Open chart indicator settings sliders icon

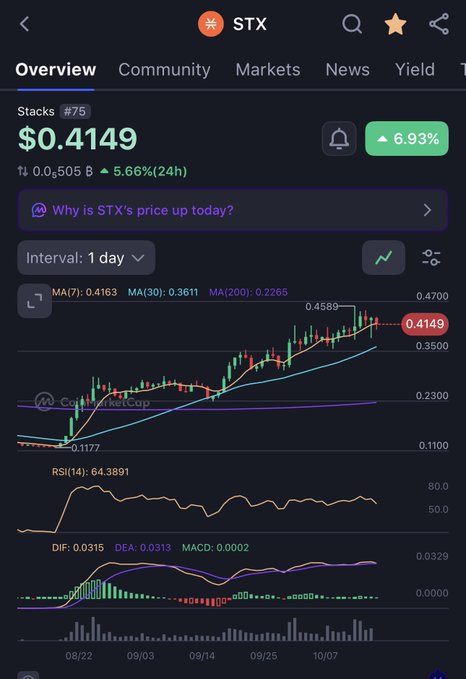tap(431, 258)
